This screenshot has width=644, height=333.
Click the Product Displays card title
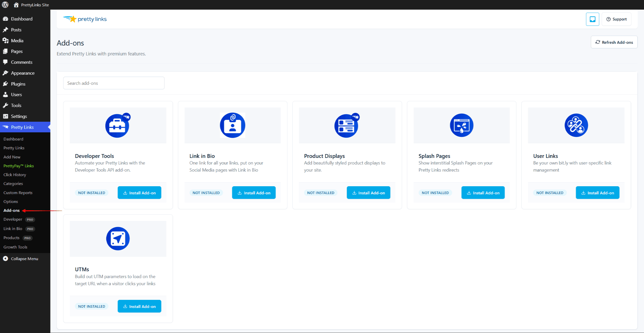(324, 156)
